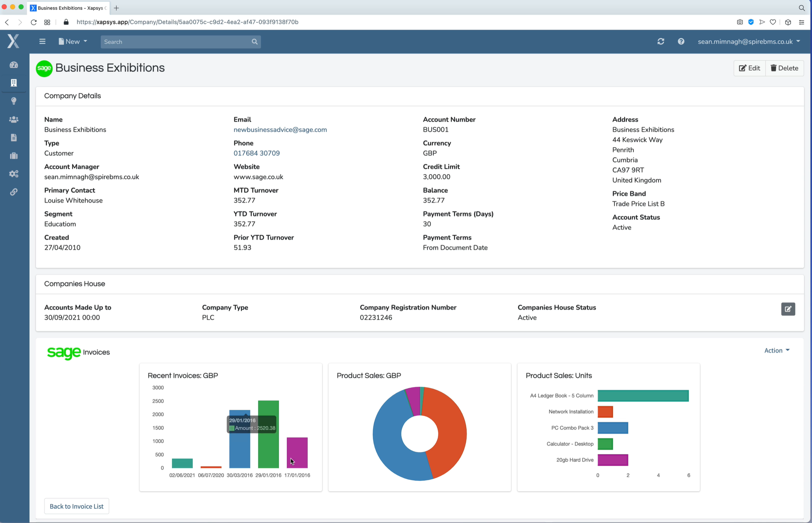This screenshot has width=812, height=523.
Task: Edit Companies House details via pencil icon
Action: 788,309
